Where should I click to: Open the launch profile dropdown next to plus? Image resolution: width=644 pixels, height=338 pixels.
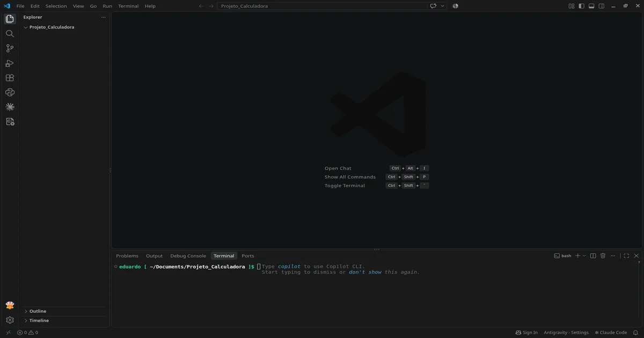pyautogui.click(x=584, y=256)
